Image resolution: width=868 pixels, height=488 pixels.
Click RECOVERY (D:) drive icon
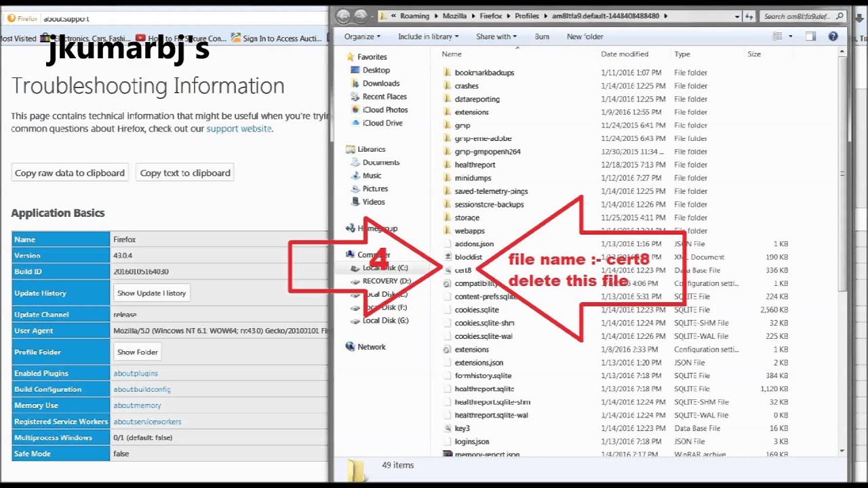click(355, 281)
